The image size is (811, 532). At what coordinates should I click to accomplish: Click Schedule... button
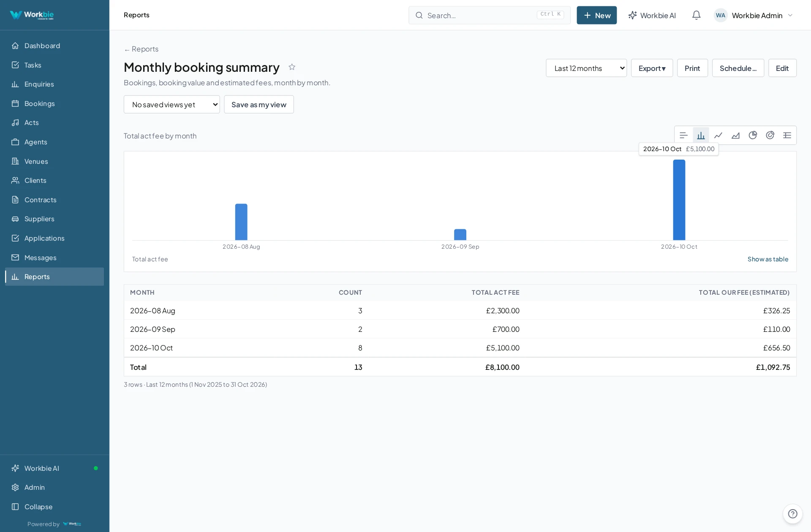[x=738, y=68]
